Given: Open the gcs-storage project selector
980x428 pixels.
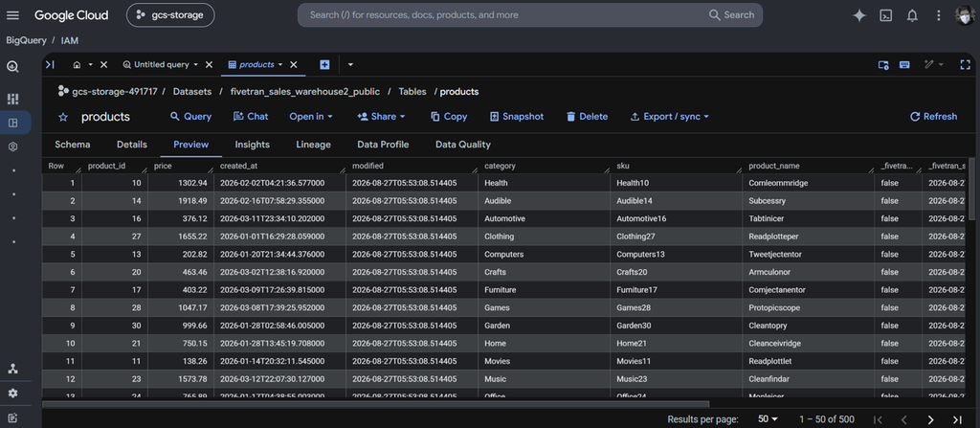Looking at the screenshot, I should pos(170,15).
